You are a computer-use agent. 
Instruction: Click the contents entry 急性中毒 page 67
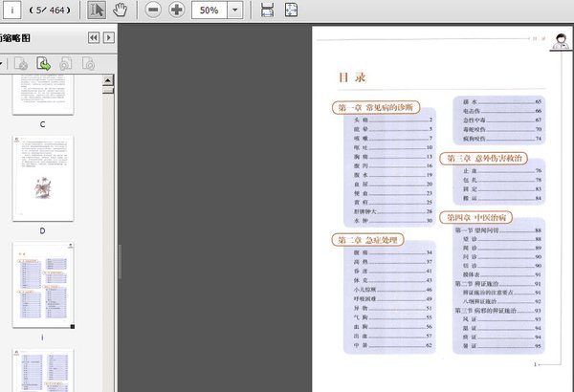pyautogui.click(x=502, y=120)
